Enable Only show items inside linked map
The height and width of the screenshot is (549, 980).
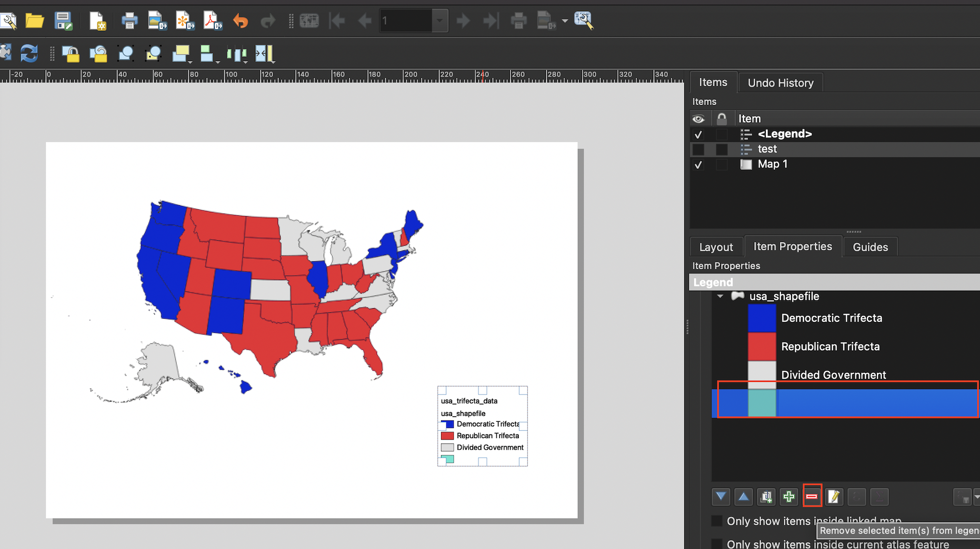[x=717, y=521]
